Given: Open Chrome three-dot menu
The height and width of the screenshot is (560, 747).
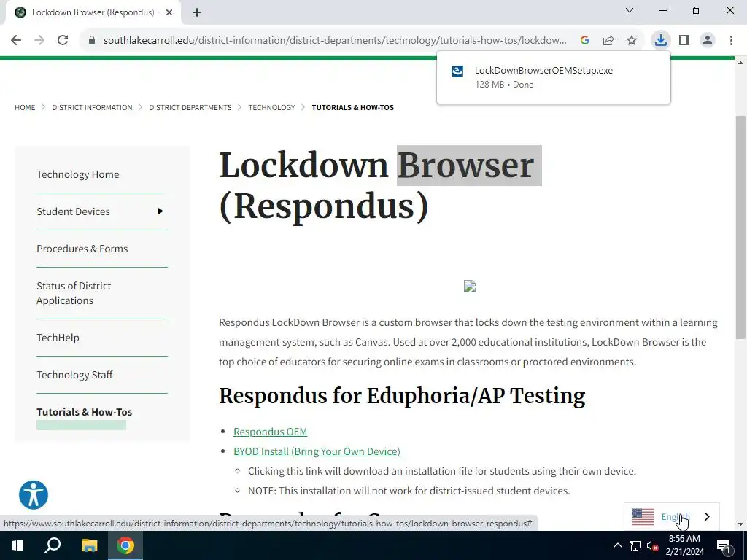Looking at the screenshot, I should tap(731, 40).
